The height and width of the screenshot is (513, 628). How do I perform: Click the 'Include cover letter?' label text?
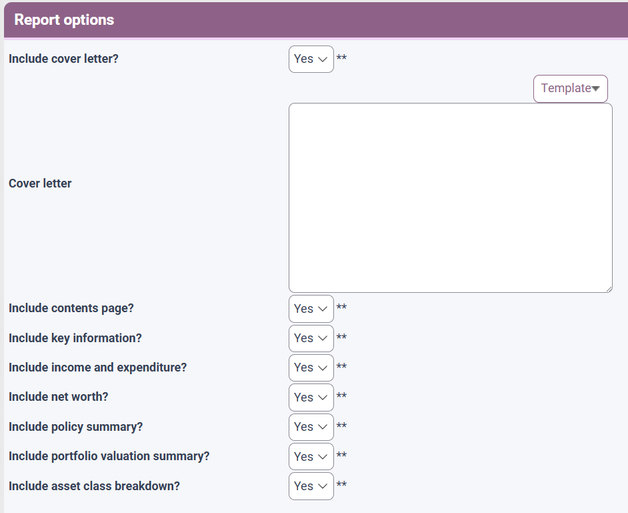pyautogui.click(x=63, y=59)
